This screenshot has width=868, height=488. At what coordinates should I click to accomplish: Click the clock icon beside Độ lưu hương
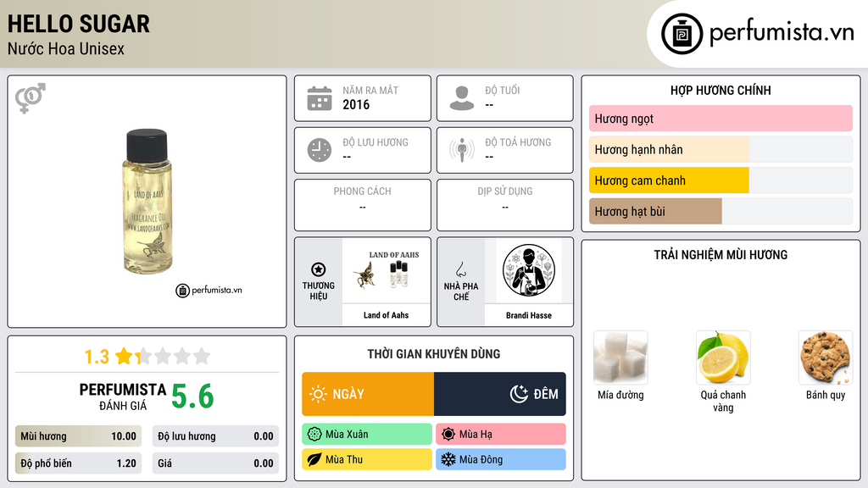pos(320,150)
